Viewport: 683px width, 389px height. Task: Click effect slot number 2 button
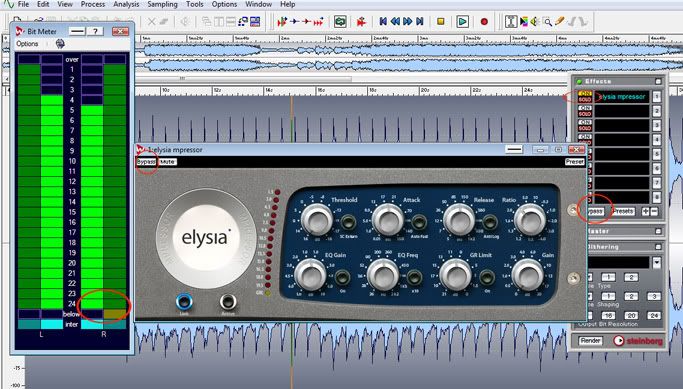coord(657,111)
